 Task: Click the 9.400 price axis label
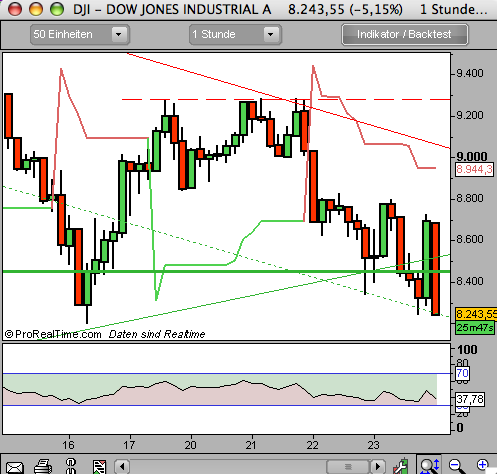pos(470,73)
